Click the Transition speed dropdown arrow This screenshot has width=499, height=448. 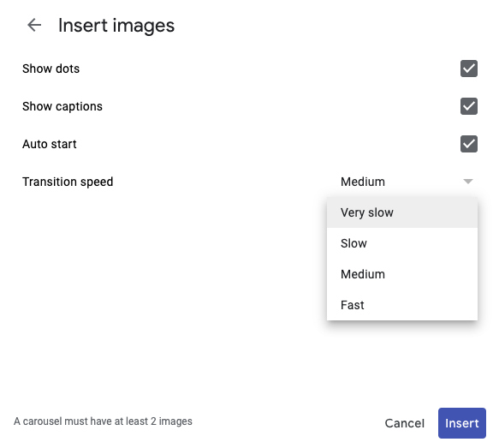click(x=468, y=182)
